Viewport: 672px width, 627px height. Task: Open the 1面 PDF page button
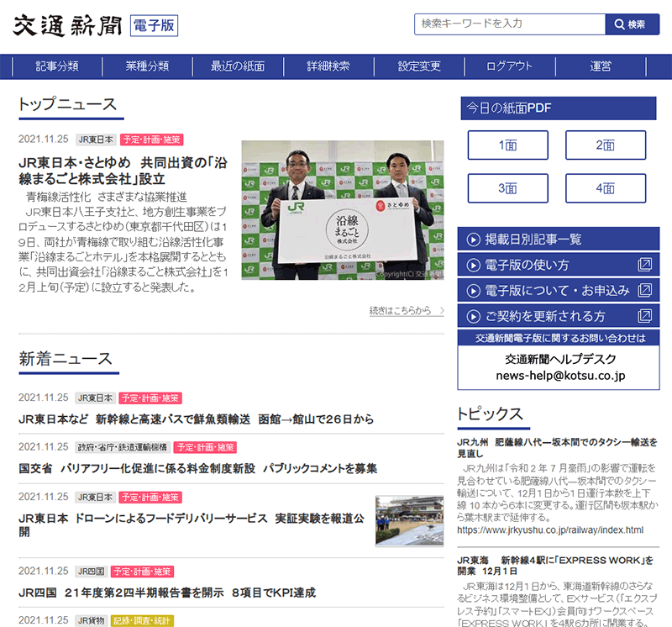pyautogui.click(x=507, y=145)
